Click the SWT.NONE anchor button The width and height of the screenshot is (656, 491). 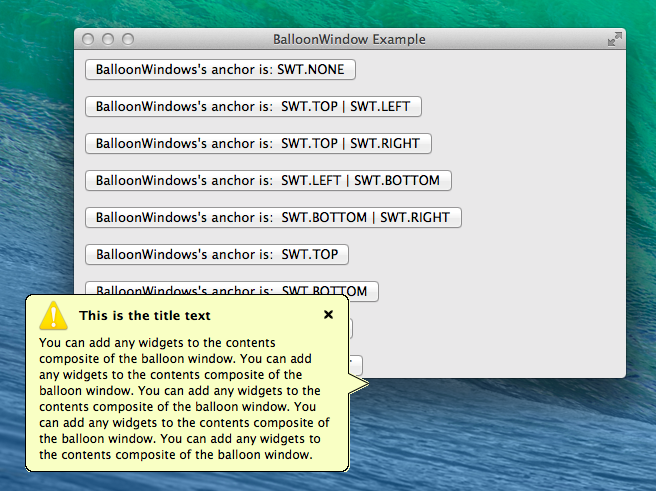(220, 69)
